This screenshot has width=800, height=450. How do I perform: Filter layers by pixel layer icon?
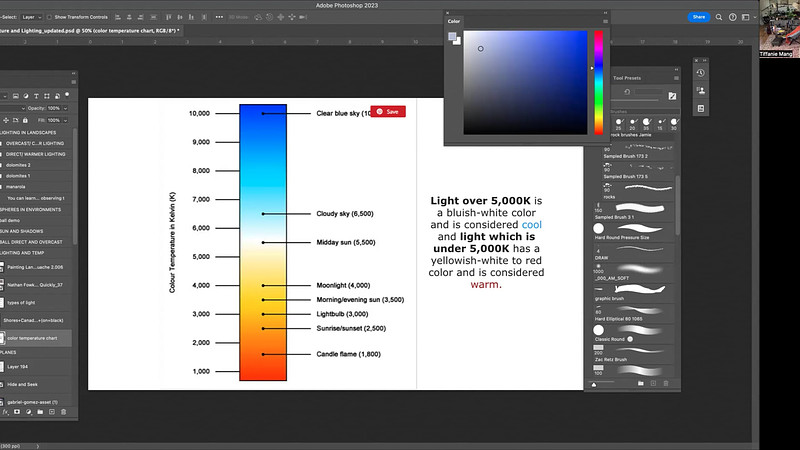point(16,96)
